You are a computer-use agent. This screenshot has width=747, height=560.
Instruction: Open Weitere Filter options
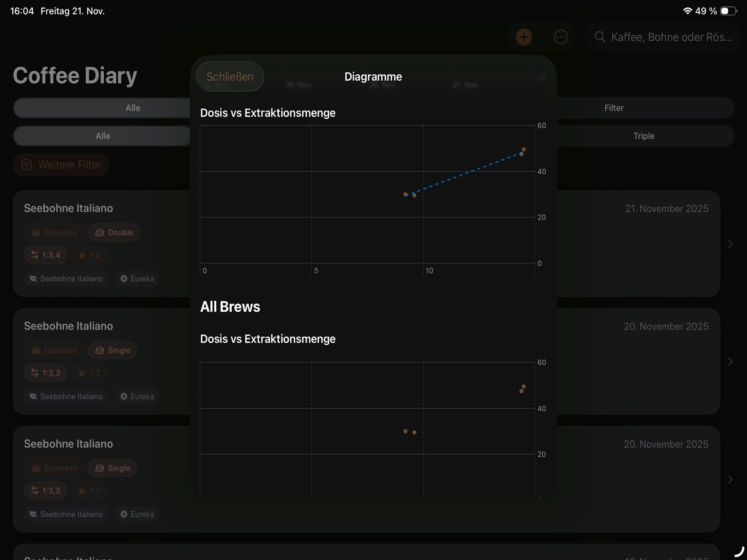pyautogui.click(x=61, y=165)
